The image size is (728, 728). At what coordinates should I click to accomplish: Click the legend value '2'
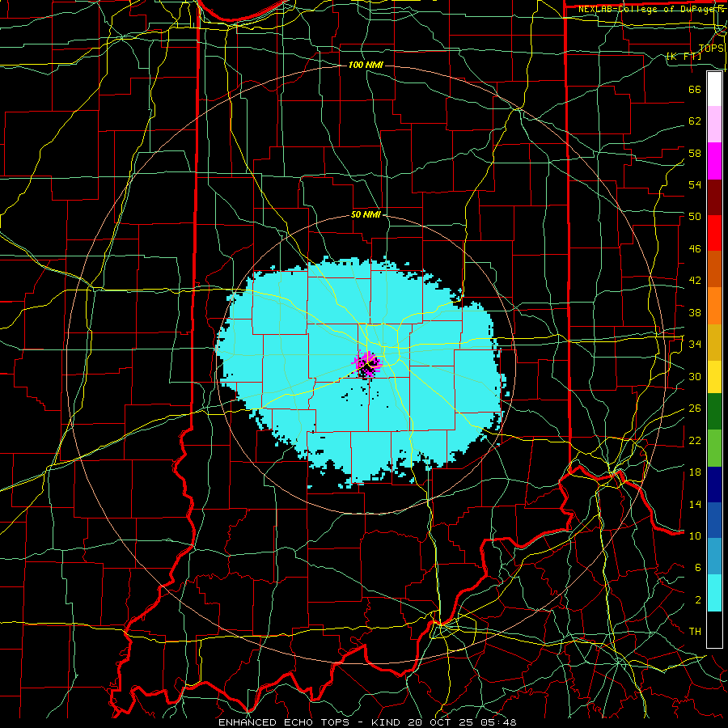[x=697, y=600]
